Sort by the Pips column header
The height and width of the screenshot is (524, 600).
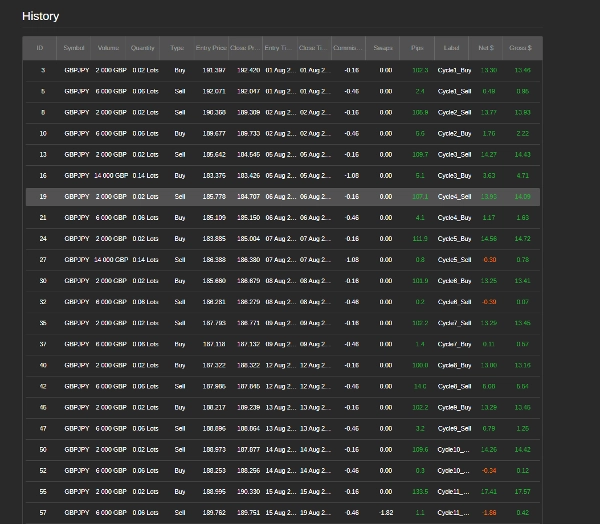point(417,48)
